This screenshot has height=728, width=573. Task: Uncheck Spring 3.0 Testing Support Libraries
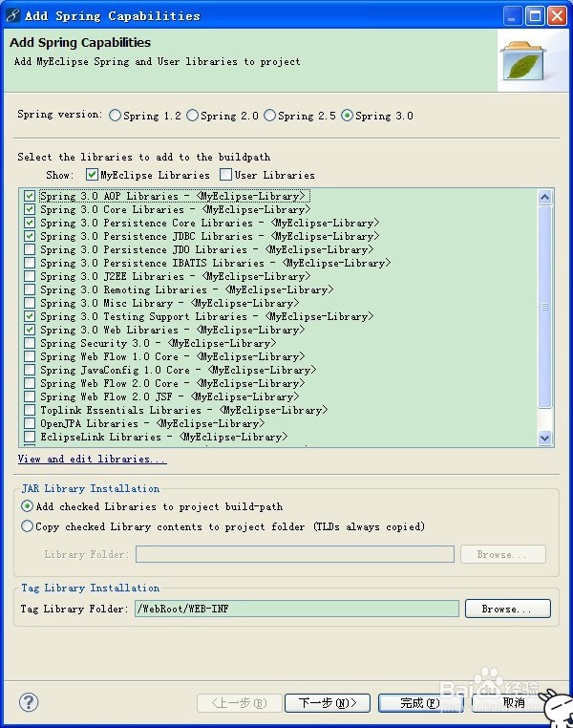(x=30, y=316)
